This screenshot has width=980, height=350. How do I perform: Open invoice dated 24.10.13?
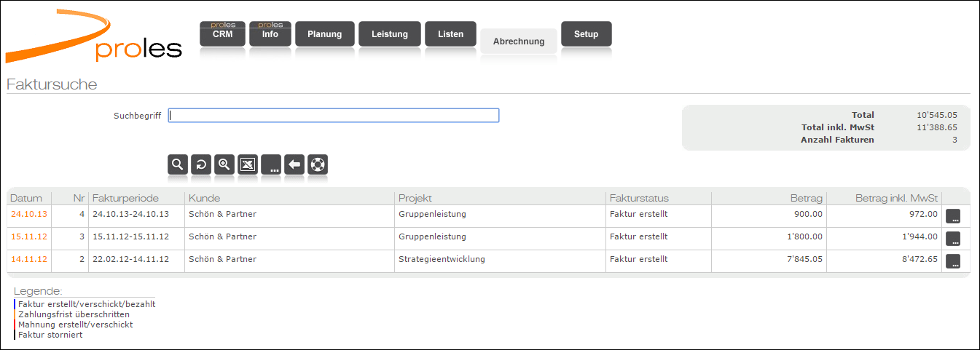click(x=28, y=214)
